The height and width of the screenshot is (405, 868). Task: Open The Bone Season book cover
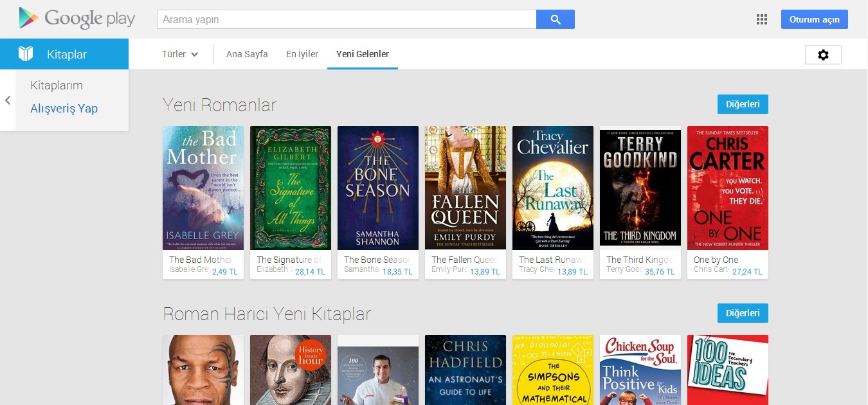point(378,188)
